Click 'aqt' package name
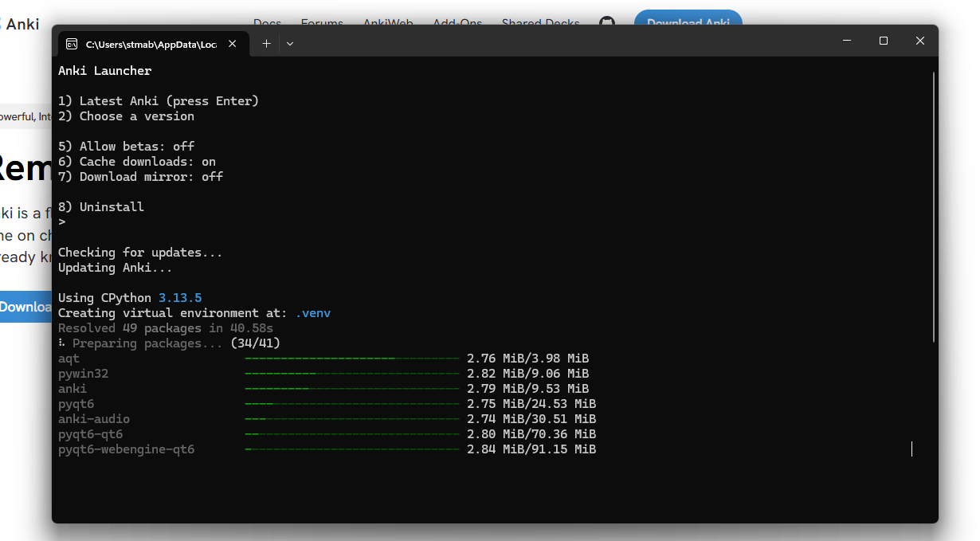The height and width of the screenshot is (541, 980). point(69,359)
